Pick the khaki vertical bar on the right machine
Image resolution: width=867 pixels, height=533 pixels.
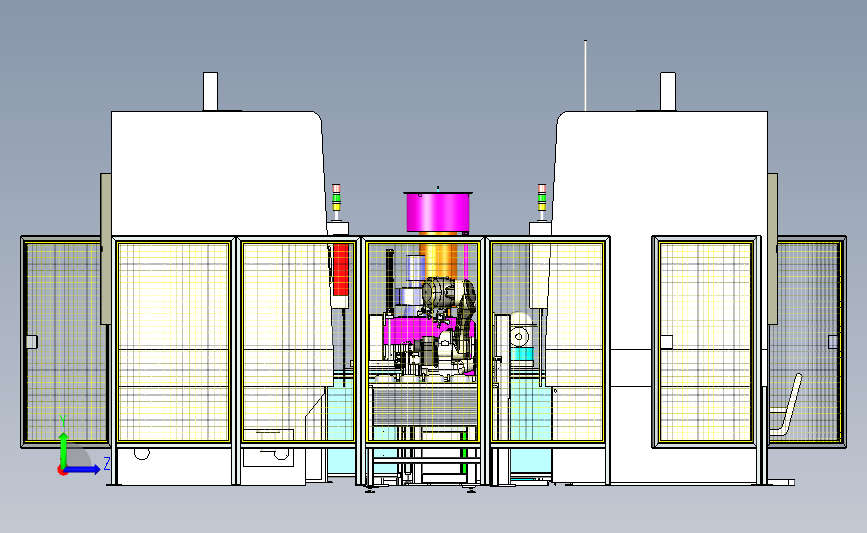772,249
